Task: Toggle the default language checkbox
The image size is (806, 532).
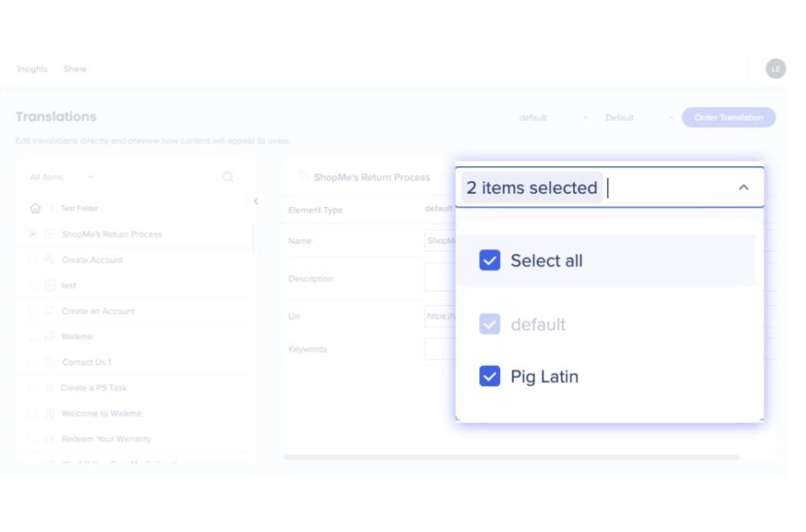Action: 490,324
